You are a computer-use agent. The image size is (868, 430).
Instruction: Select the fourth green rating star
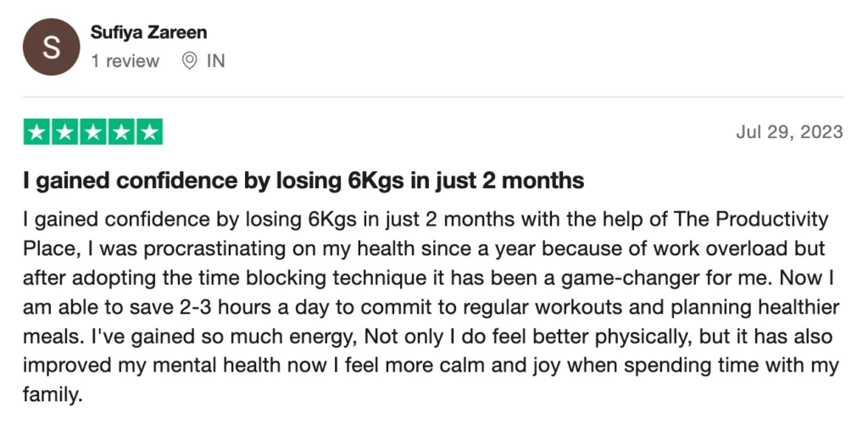click(121, 131)
